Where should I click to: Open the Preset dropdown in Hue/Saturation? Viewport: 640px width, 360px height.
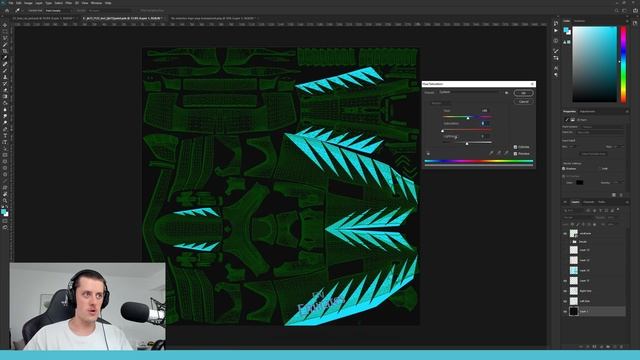click(x=470, y=93)
